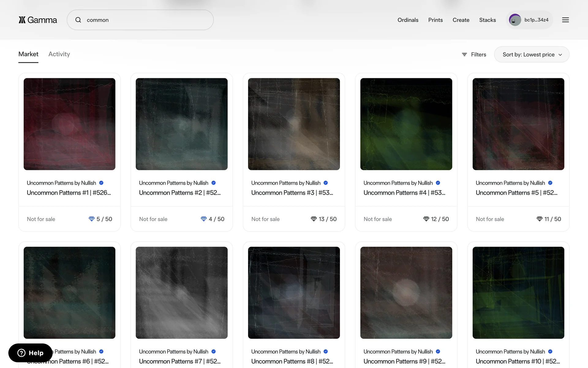Viewport: 588px width, 368px height.
Task: Click the verified badge on Uncommon Patterns #3
Action: [326, 183]
